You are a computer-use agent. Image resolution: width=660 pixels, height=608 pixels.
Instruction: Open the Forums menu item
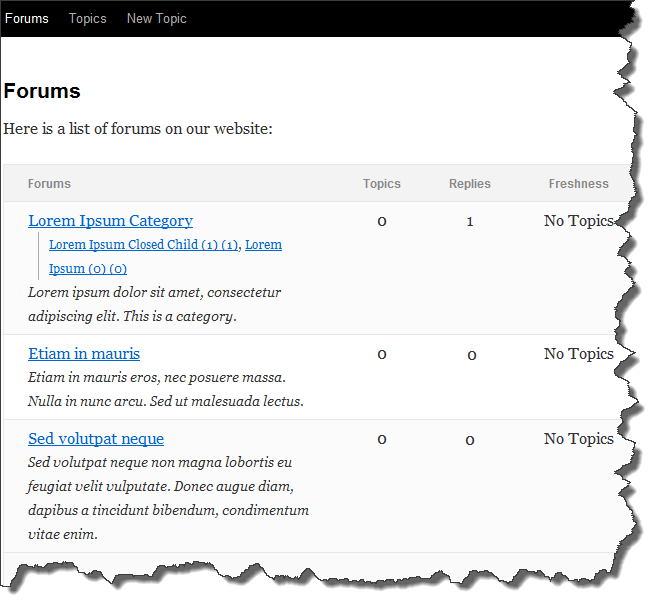pyautogui.click(x=27, y=19)
